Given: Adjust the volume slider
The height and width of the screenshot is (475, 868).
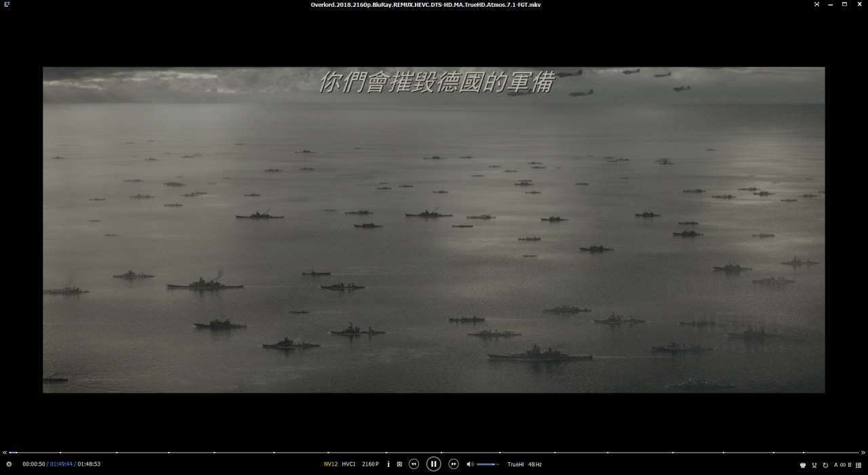Looking at the screenshot, I should 488,464.
